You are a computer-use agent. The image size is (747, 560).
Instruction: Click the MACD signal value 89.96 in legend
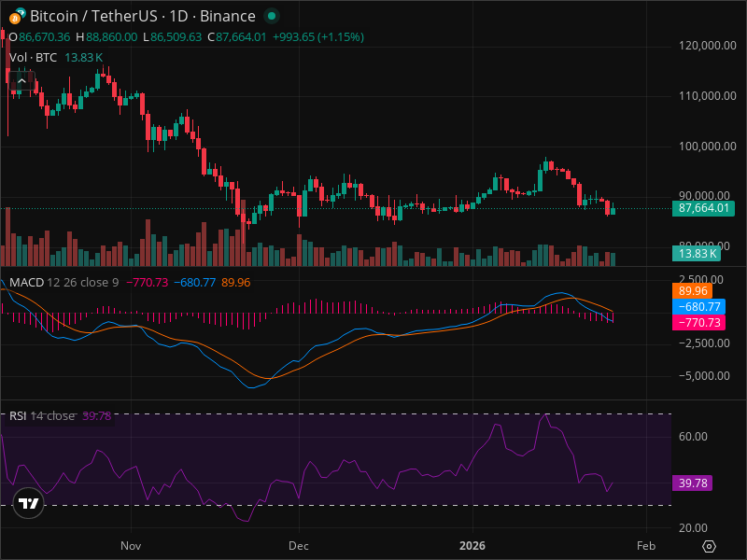pyautogui.click(x=236, y=283)
